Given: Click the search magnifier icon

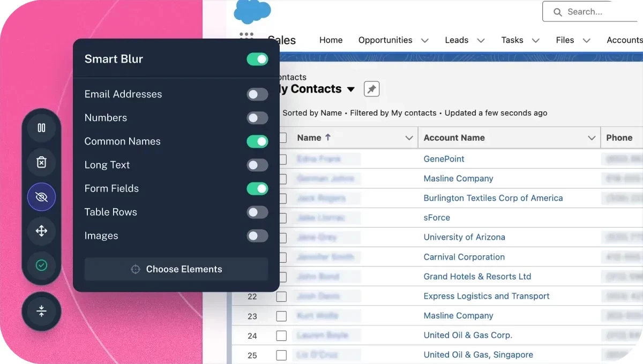Looking at the screenshot, I should tap(558, 12).
